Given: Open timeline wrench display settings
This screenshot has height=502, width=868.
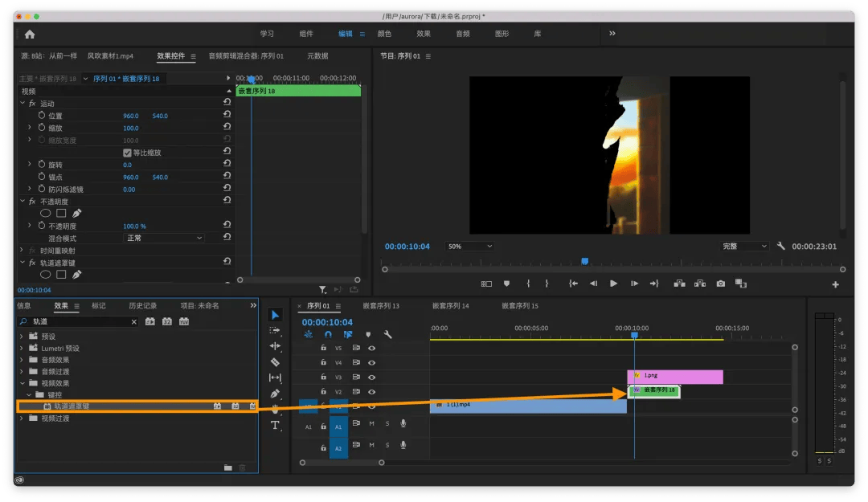Looking at the screenshot, I should tap(387, 334).
